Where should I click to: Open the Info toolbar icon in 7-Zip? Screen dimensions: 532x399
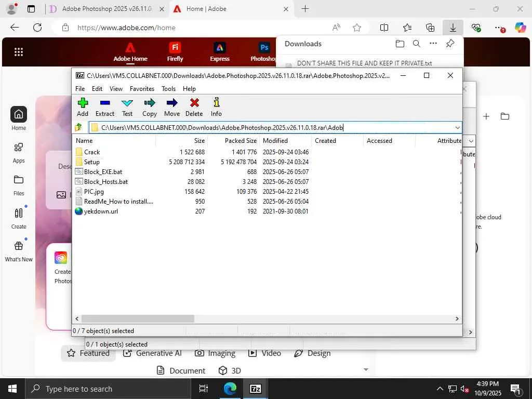[216, 107]
